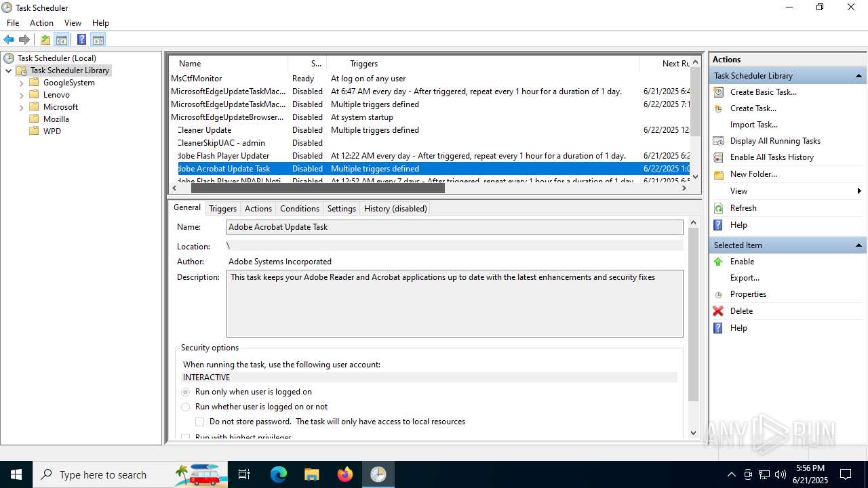Click the Forward arrow toolbar icon
The width and height of the screenshot is (868, 488).
coord(24,39)
